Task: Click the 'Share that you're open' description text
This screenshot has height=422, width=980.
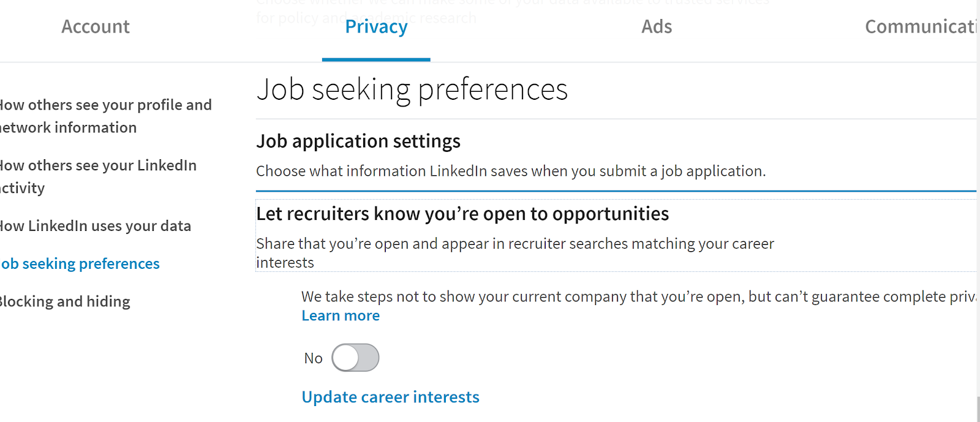Action: 514,244
